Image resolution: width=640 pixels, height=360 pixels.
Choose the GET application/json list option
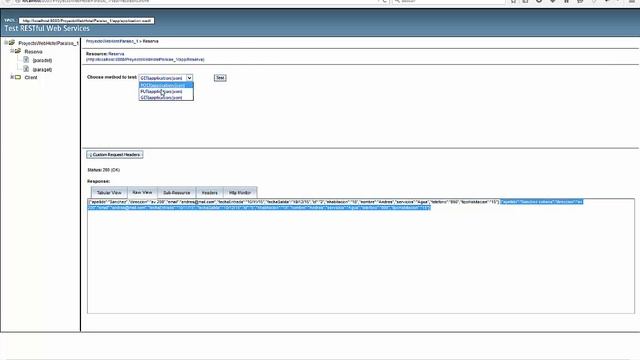(166, 98)
